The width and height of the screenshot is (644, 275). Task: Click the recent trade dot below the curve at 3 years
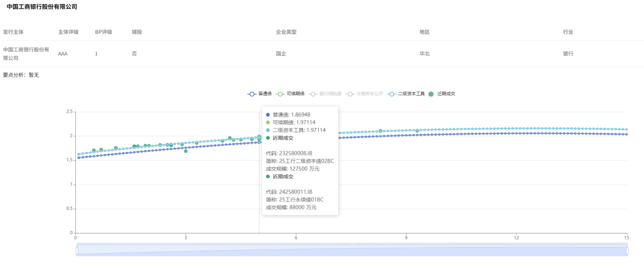(185, 151)
